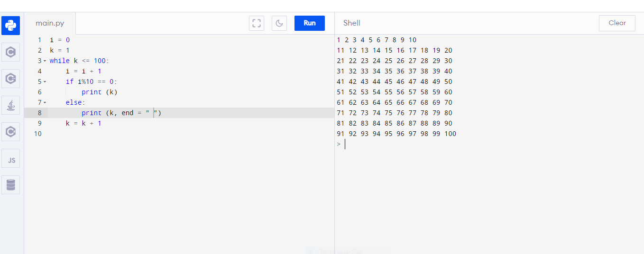Collapse the while loop at line 3
Image resolution: width=644 pixels, height=254 pixels.
tap(45, 61)
